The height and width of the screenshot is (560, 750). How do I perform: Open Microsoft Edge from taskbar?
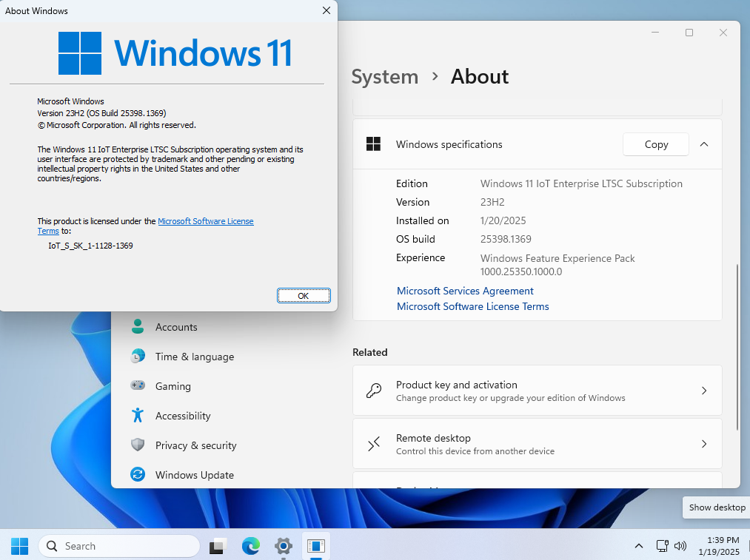[251, 546]
